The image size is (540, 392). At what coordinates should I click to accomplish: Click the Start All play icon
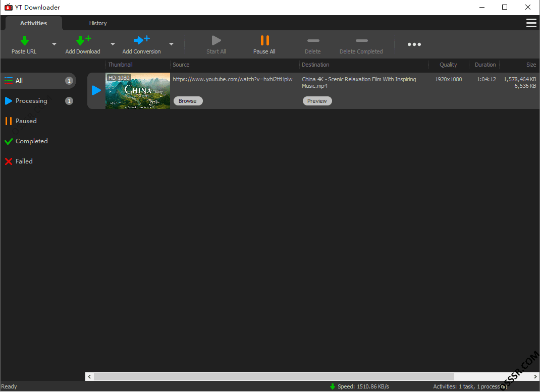tap(217, 40)
